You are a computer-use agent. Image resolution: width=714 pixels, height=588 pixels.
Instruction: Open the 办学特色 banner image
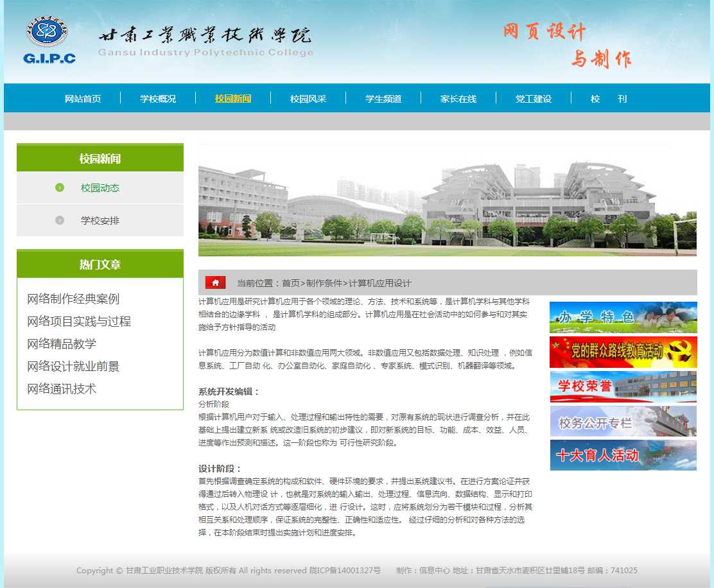623,317
